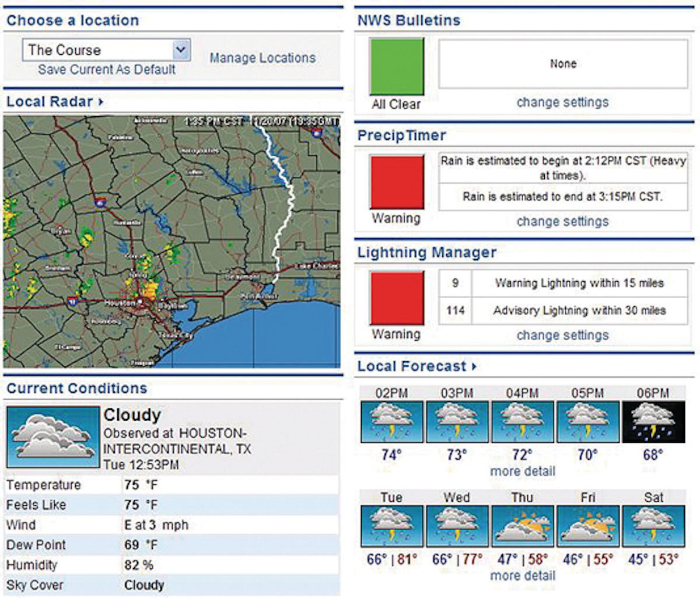Screen dimensions: 700x598
Task: Open change settings under Lightning Manager
Action: tap(562, 335)
